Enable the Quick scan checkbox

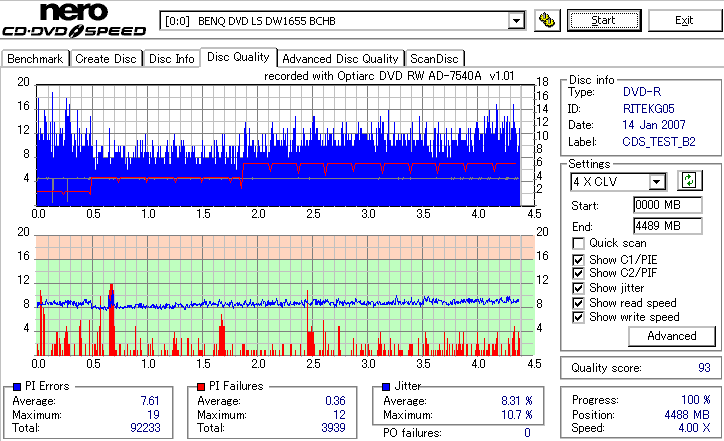click(x=578, y=243)
